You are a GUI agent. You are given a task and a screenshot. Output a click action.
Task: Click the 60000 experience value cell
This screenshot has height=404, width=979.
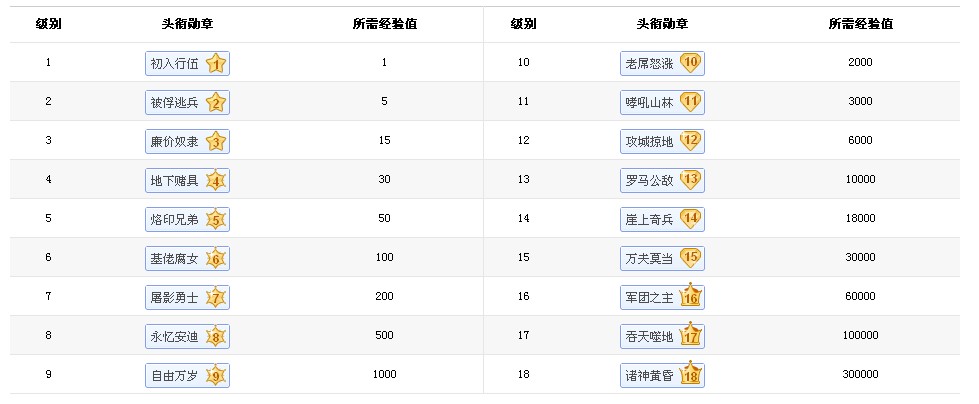click(860, 297)
